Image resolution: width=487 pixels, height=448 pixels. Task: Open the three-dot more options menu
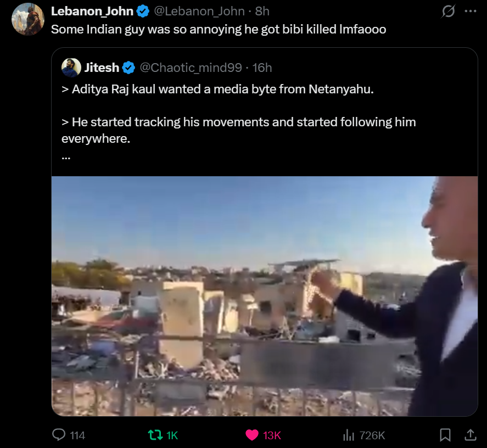(x=471, y=11)
